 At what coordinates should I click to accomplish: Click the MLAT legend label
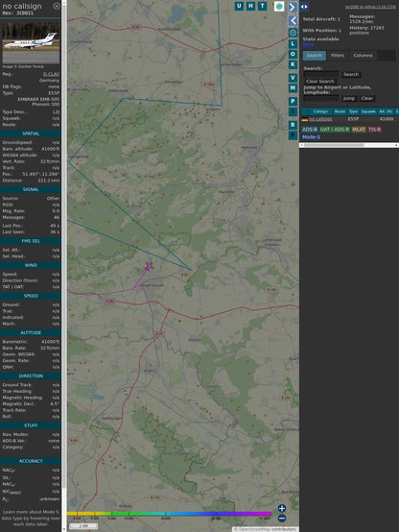[359, 130]
